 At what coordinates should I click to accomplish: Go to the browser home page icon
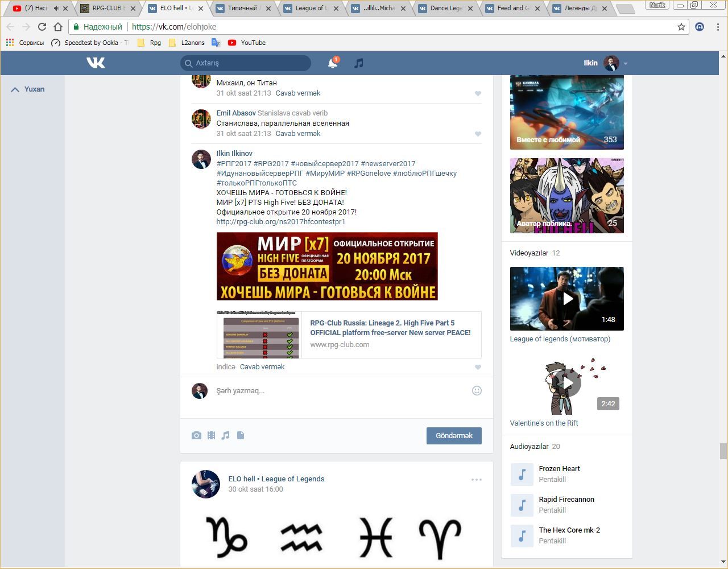coord(58,27)
